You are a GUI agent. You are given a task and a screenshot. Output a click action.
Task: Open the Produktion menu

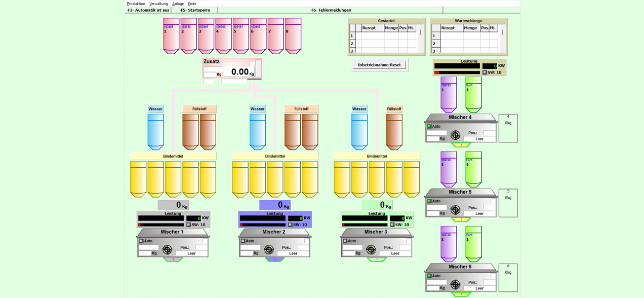pos(136,4)
